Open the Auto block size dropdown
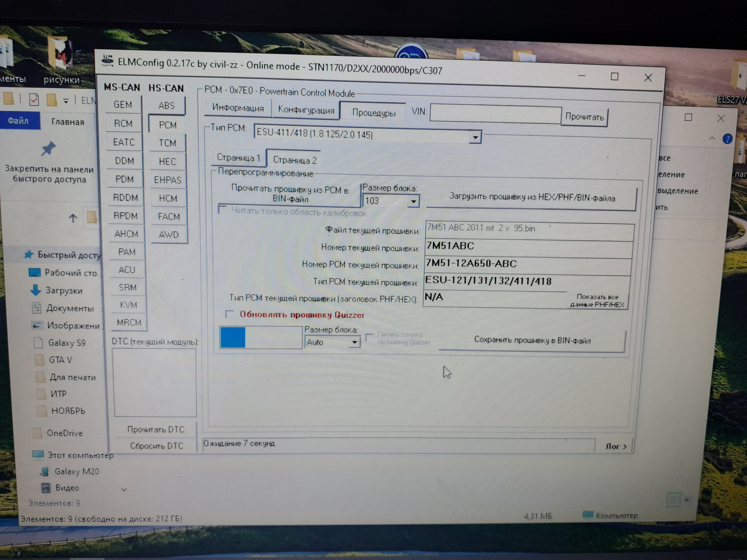 coord(354,342)
